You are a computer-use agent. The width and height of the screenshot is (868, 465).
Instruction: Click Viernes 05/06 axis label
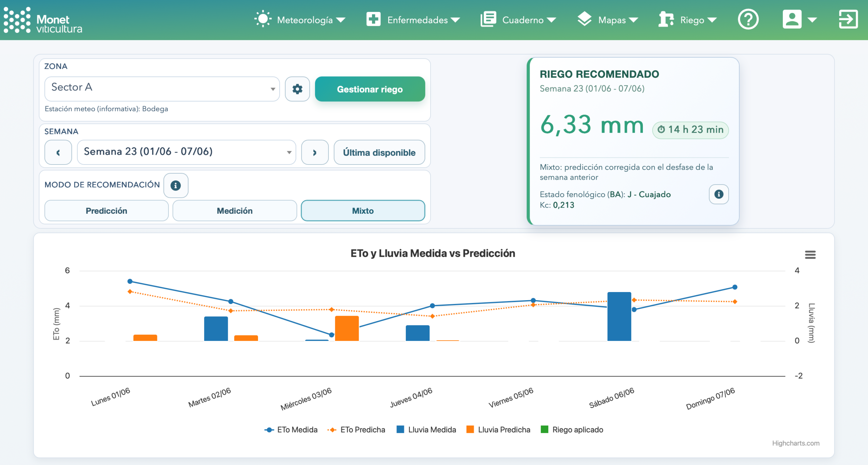[x=511, y=398]
